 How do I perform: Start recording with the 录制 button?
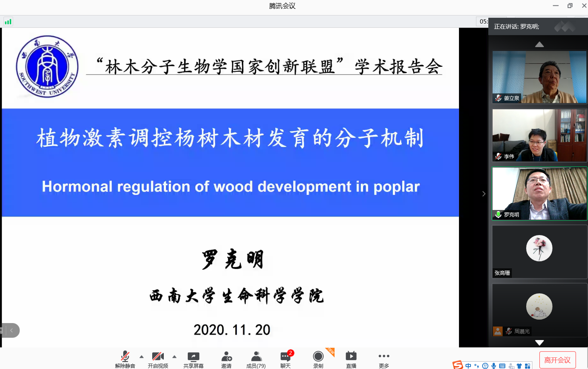(318, 357)
